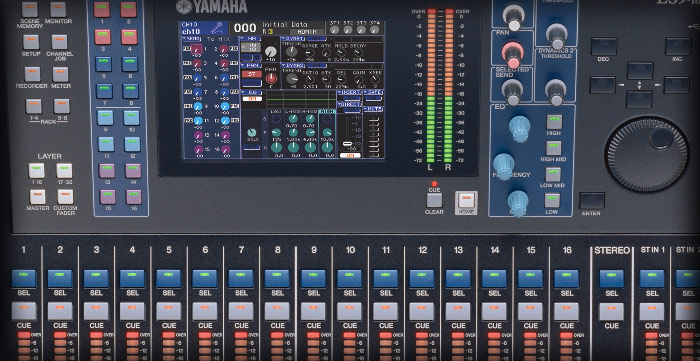Toggle the EQ HIGH band key
Screen dimensions: 700x361
click(x=554, y=121)
